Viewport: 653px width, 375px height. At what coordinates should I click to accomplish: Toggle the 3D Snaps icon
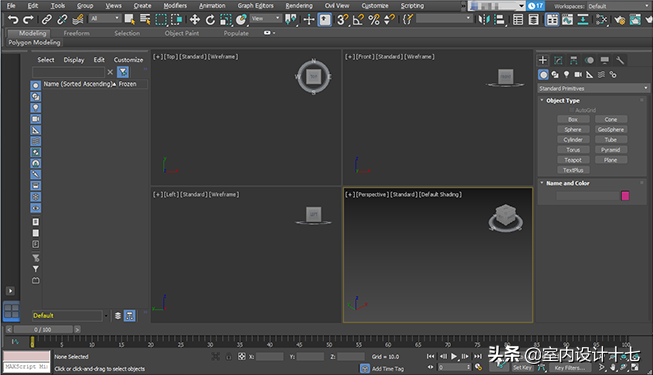click(x=342, y=20)
